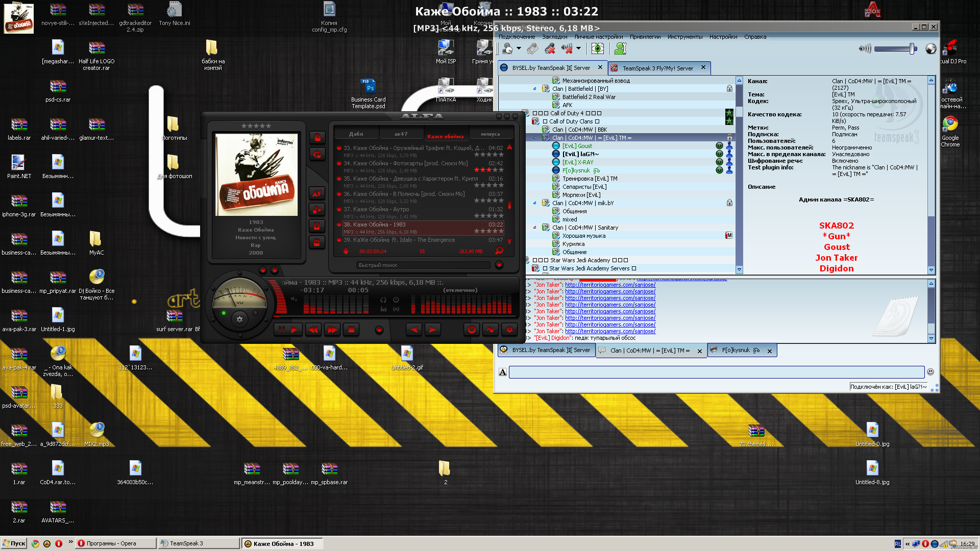Toggle the repeat icon in ALFA display
The width and height of the screenshot is (980, 551).
[383, 299]
